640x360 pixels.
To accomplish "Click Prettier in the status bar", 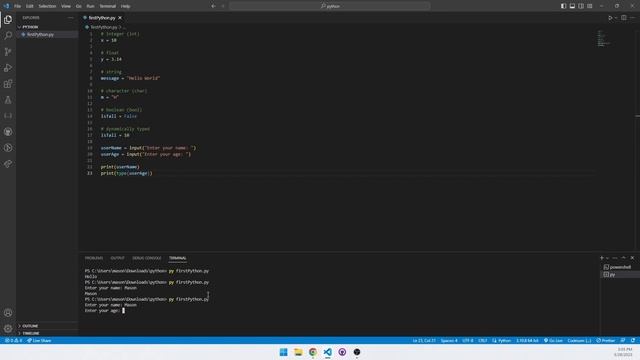I will pyautogui.click(x=606, y=340).
